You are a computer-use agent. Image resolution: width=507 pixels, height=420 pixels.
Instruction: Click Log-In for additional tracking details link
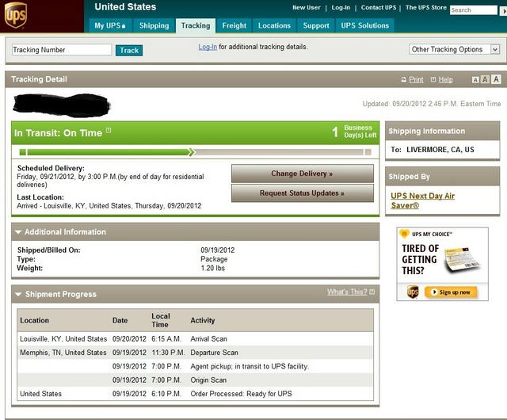[208, 47]
